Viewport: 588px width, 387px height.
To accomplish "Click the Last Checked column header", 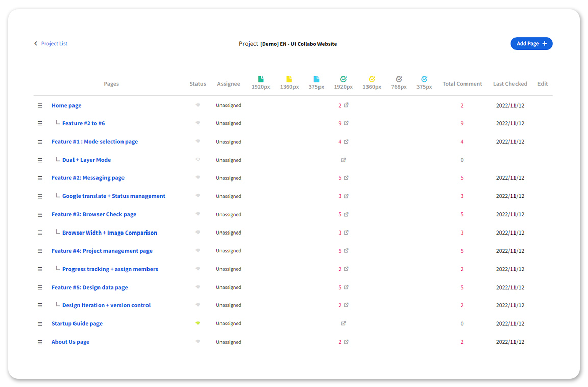I will [510, 84].
